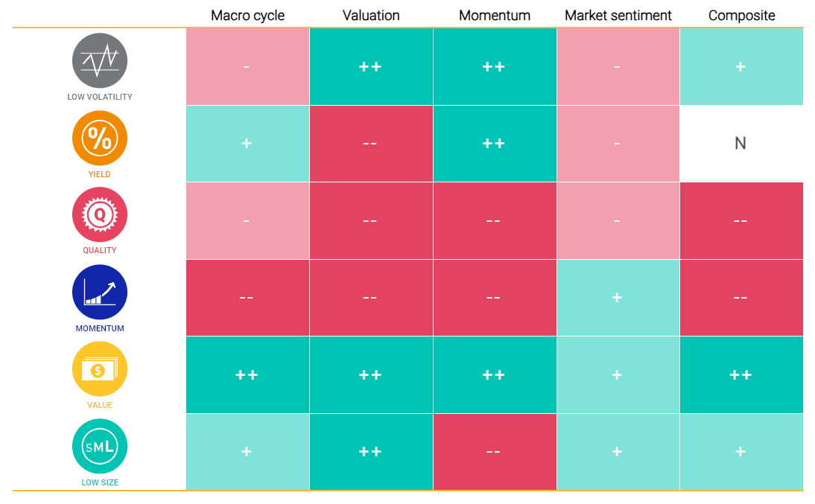Viewport: 815px width, 504px height.
Task: Click the red Quality badge icon
Action: [x=100, y=214]
